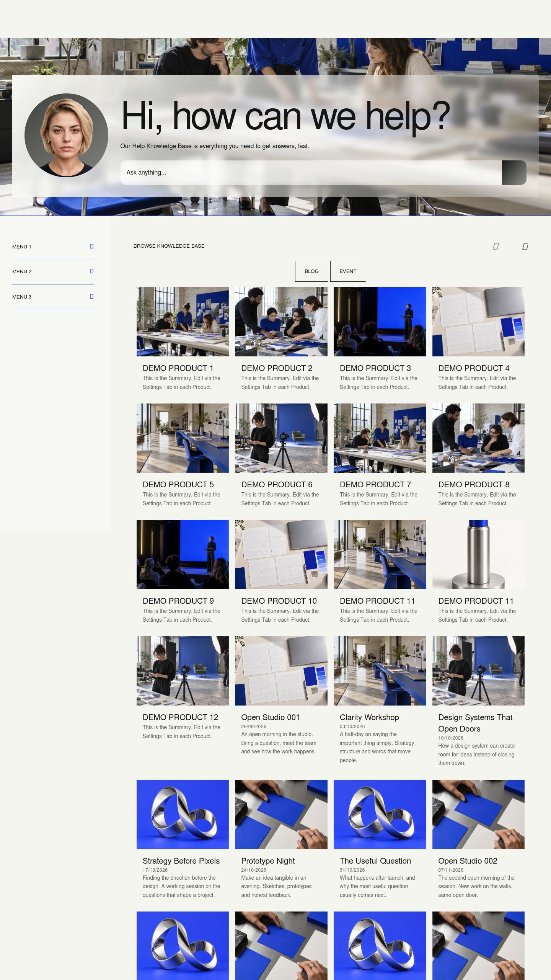Open the Strategy Before Pixels ring thumbnail
551x980 pixels.
coord(183,814)
